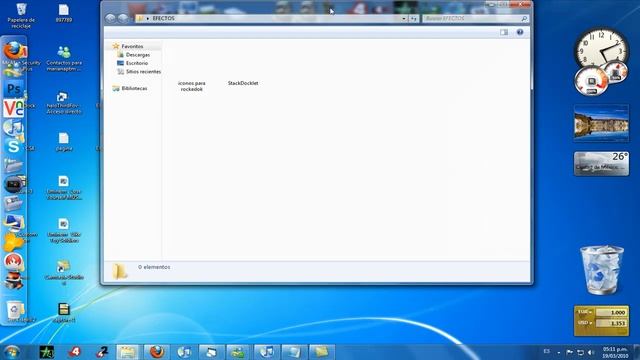Image resolution: width=640 pixels, height=360 pixels.
Task: Click the EFECTOS address bar path
Action: click(x=163, y=18)
